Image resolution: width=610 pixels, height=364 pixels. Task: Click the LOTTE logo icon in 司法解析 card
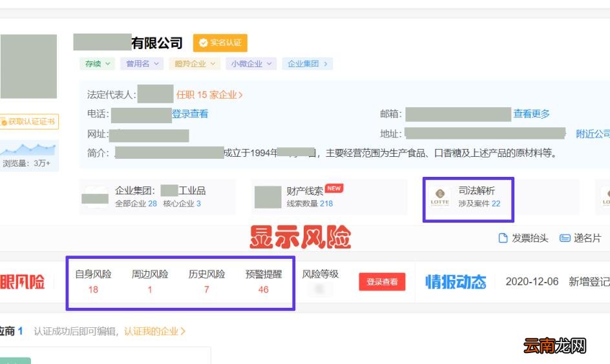coord(439,197)
